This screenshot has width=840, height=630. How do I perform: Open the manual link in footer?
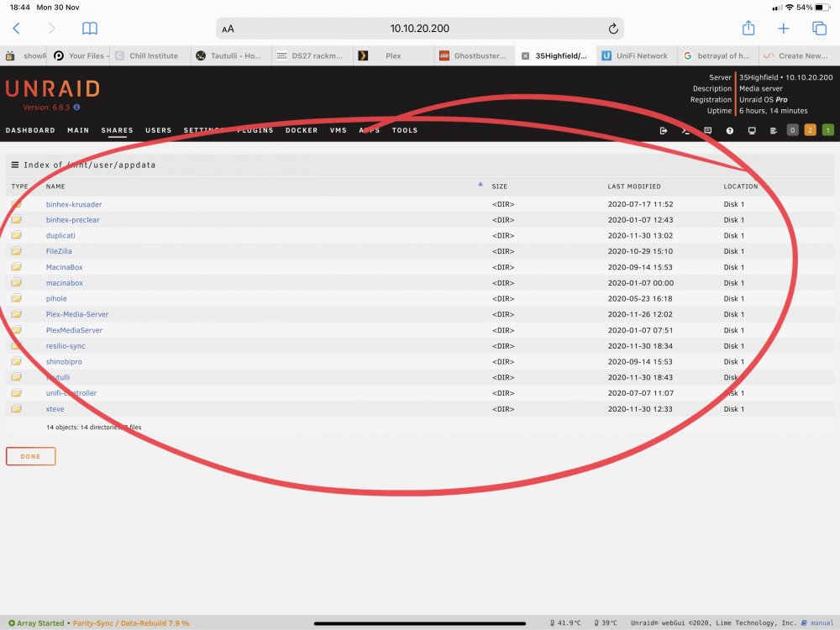click(x=822, y=623)
